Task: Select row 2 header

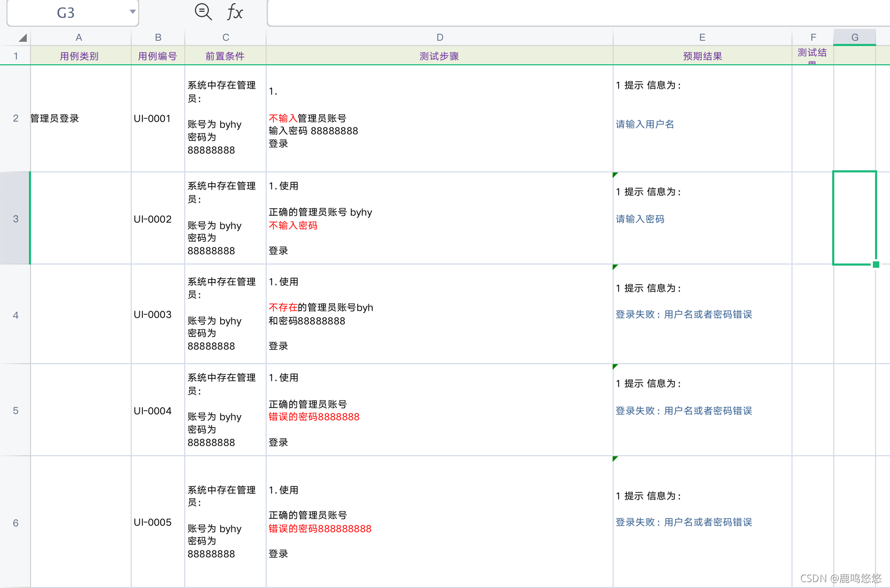Action: [16, 118]
